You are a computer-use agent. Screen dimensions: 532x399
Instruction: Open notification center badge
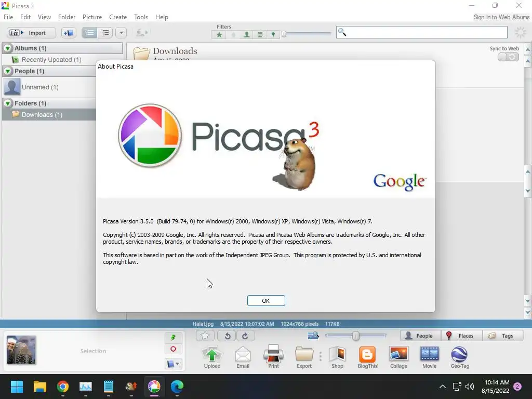point(517,387)
